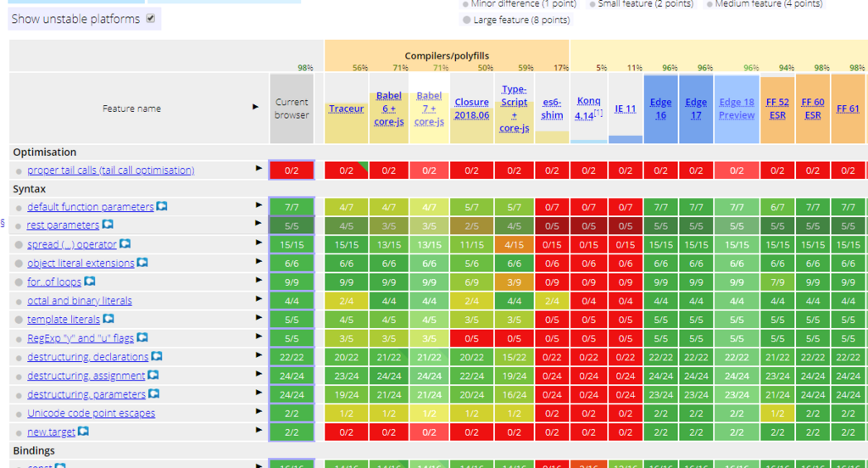This screenshot has height=468, width=868.
Task: Click Traceur 2/4 octal and binary cell
Action: tap(346, 301)
